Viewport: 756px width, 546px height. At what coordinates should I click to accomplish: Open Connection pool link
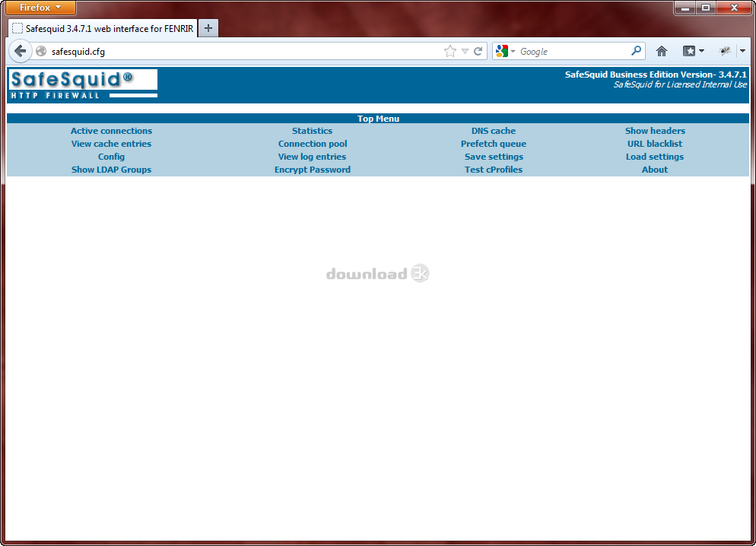point(313,144)
